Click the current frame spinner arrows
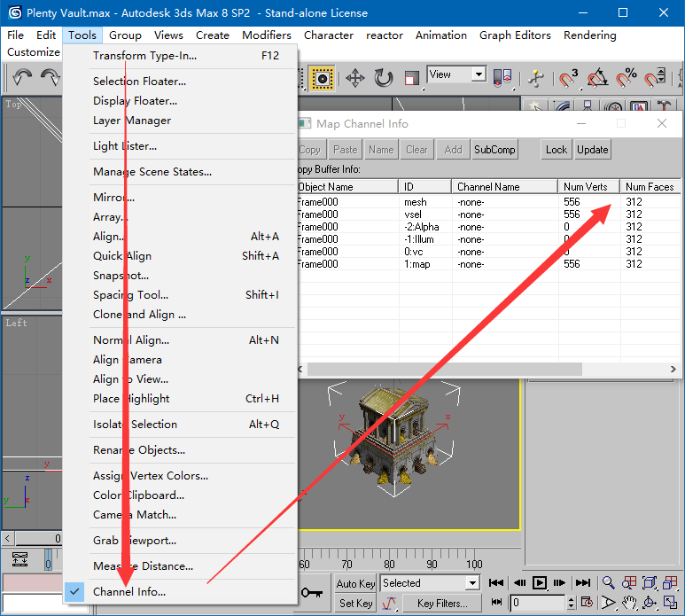 [571, 603]
